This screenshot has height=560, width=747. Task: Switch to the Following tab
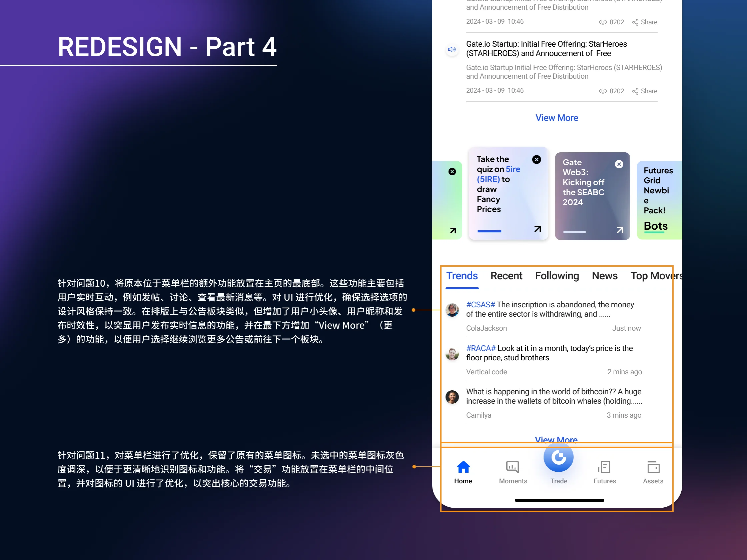click(x=557, y=276)
